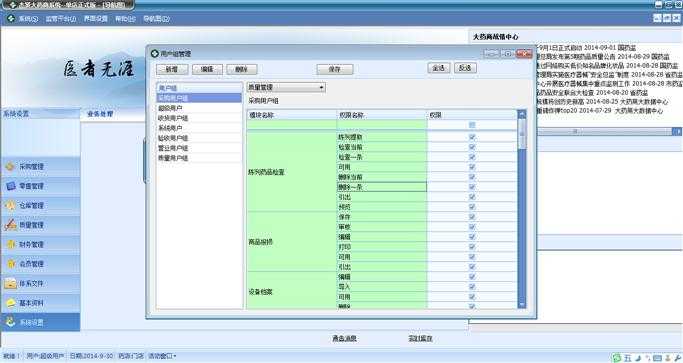The height and width of the screenshot is (363, 683).
Task: Click the 保存 button in dialog toolbar
Action: tap(335, 69)
